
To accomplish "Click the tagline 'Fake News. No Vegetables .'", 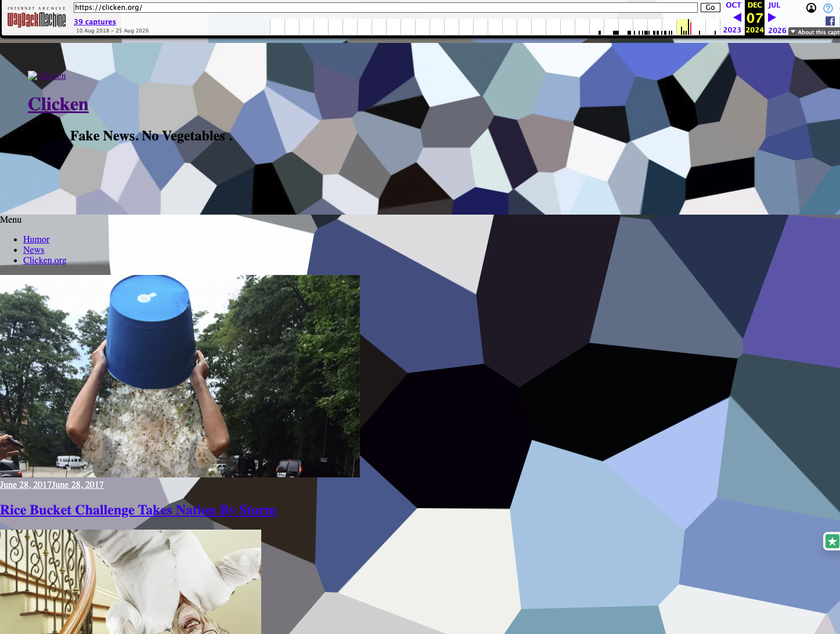I will [151, 136].
